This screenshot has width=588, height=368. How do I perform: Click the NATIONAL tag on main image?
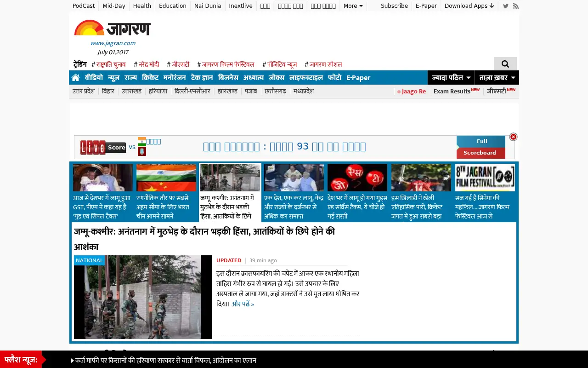89,260
